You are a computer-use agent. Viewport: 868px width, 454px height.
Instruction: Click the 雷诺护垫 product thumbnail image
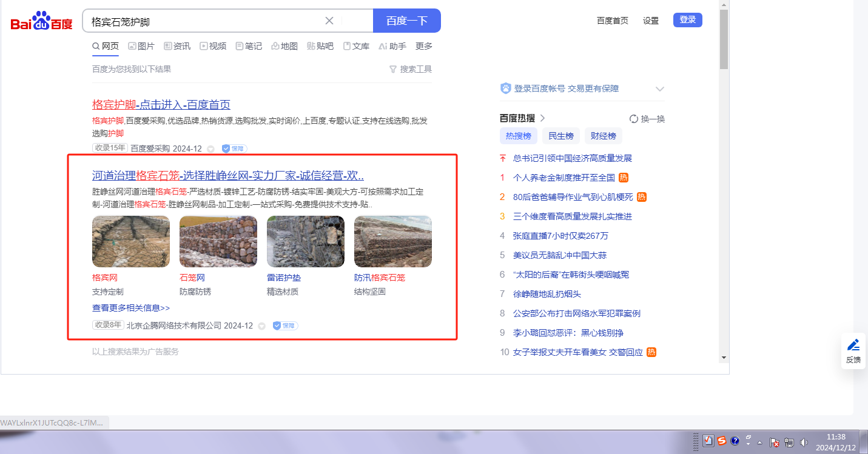click(306, 241)
